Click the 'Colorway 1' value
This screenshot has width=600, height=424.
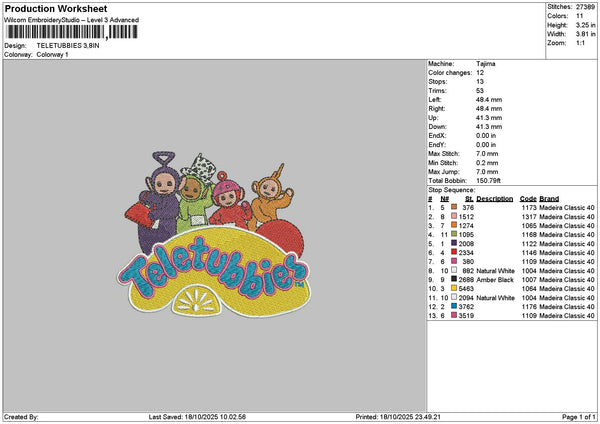coord(52,55)
